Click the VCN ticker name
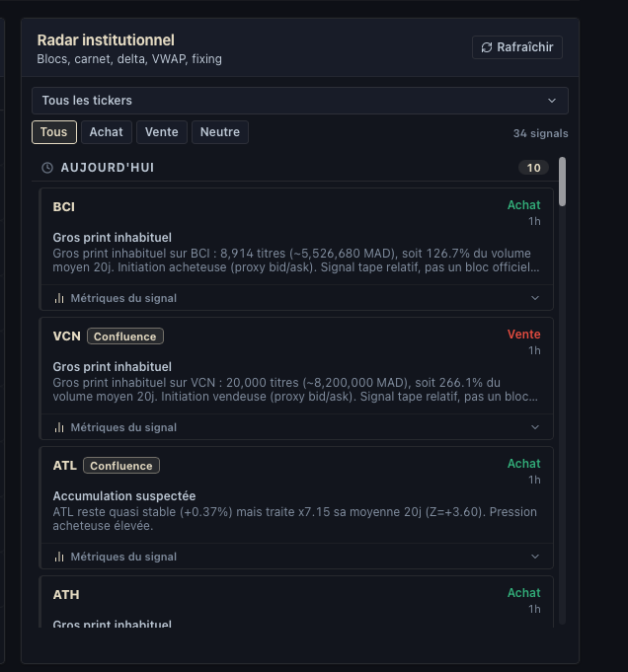 tap(67, 336)
